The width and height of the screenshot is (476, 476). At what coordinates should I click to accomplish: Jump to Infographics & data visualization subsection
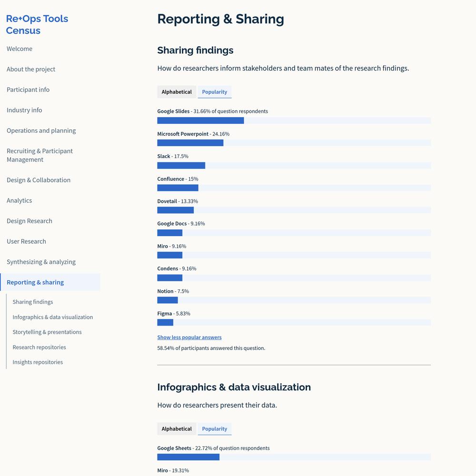coord(53,317)
